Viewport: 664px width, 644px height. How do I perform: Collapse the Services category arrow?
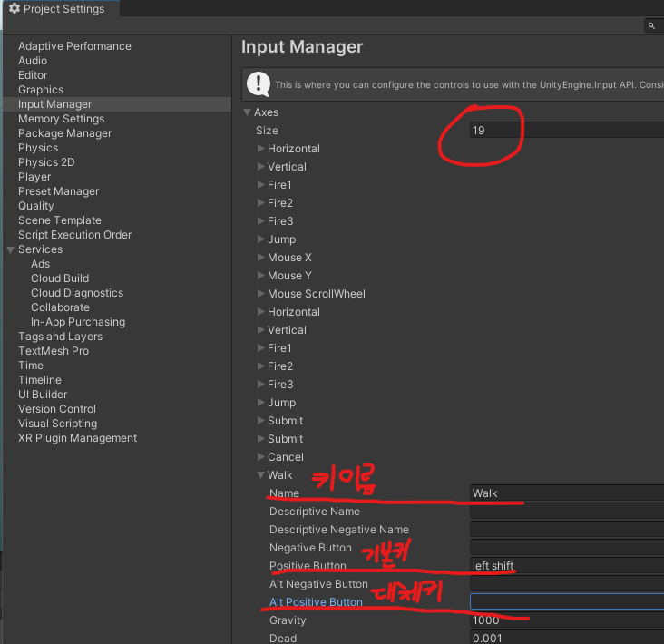[10, 249]
